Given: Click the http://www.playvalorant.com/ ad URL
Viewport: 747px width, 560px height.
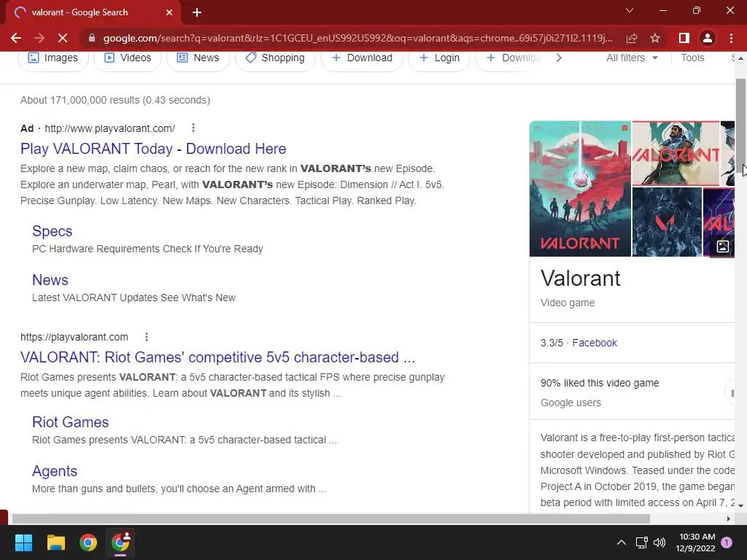Looking at the screenshot, I should pyautogui.click(x=109, y=128).
